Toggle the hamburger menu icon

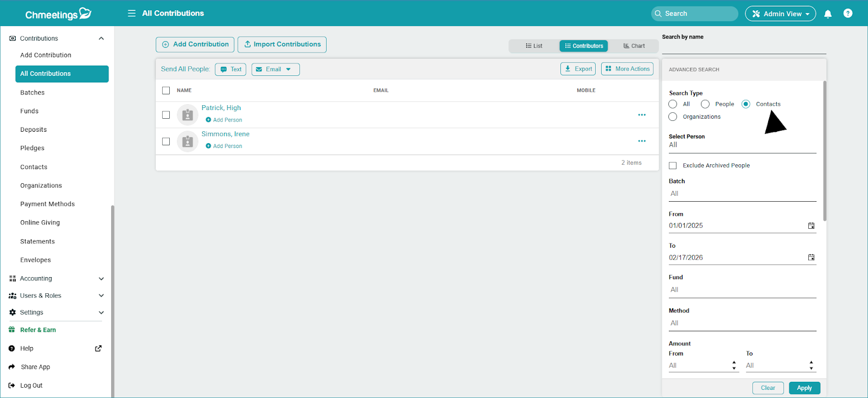tap(131, 14)
